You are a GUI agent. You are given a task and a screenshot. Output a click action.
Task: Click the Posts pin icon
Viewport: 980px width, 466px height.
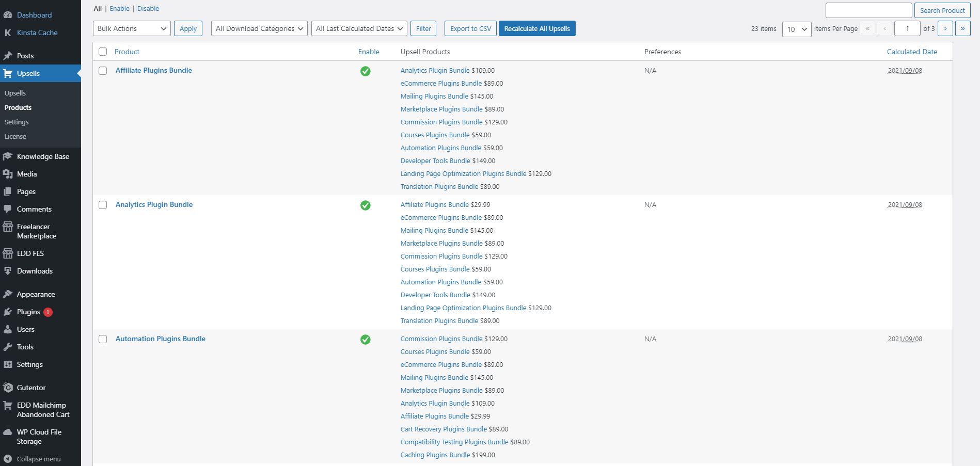8,56
